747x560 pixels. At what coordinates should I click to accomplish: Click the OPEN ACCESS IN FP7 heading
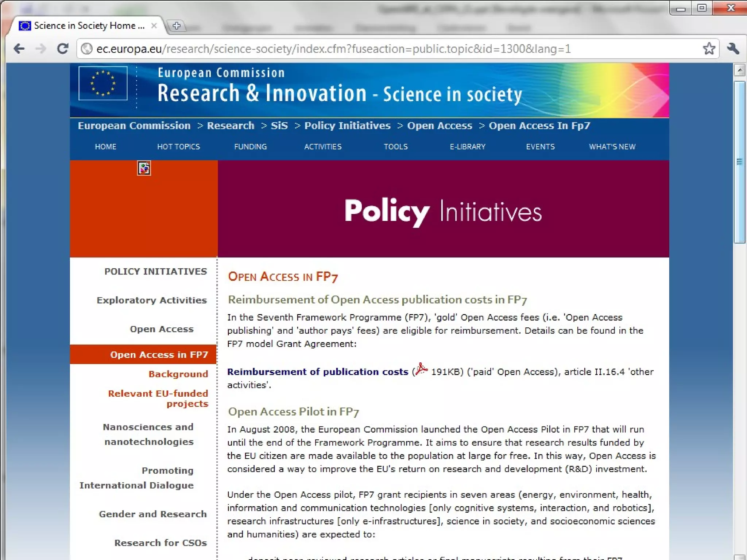(x=283, y=277)
